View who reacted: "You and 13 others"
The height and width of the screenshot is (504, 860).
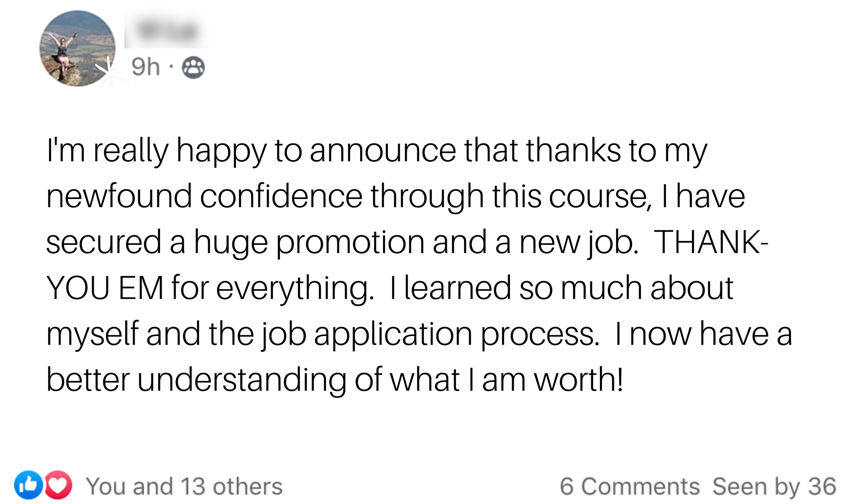click(184, 486)
